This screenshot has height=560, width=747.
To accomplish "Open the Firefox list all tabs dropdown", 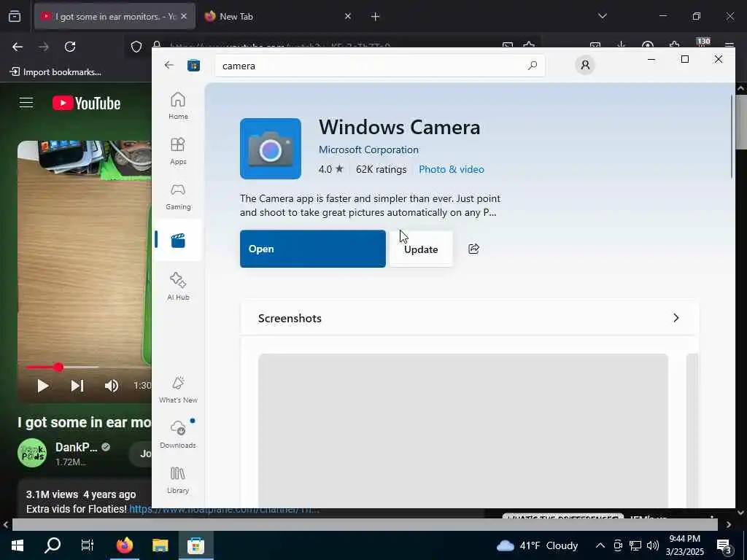I will point(602,16).
